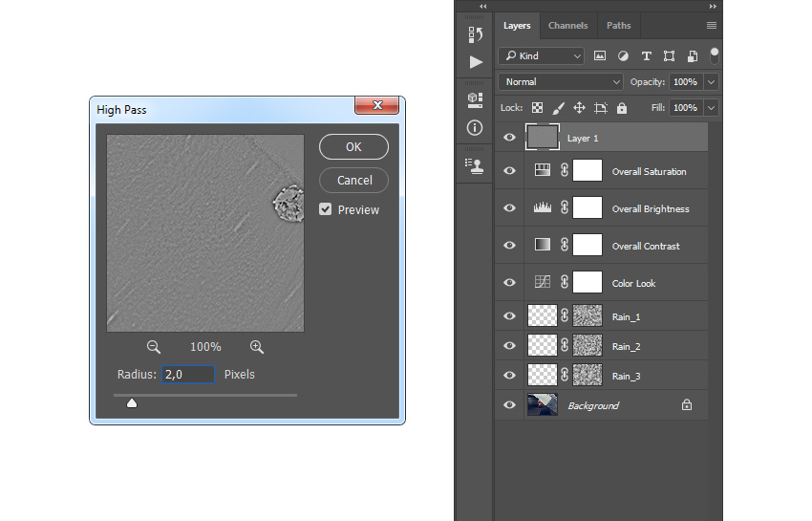Hide the Rain_3 layer
This screenshot has height=521, width=812.
(509, 376)
